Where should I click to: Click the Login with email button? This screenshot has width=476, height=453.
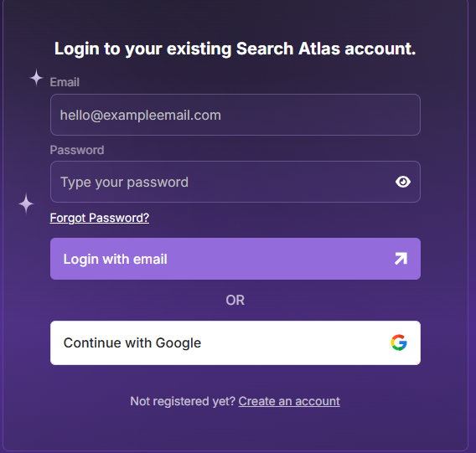(x=235, y=259)
